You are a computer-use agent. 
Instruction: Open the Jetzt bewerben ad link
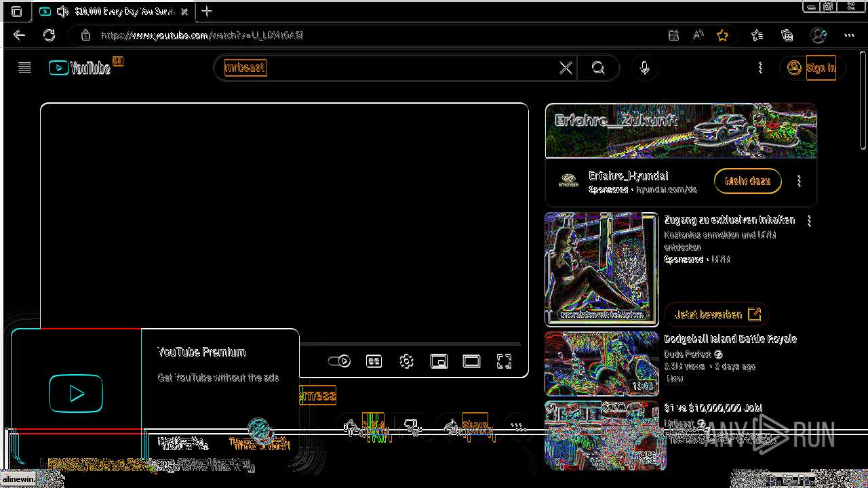click(x=717, y=314)
